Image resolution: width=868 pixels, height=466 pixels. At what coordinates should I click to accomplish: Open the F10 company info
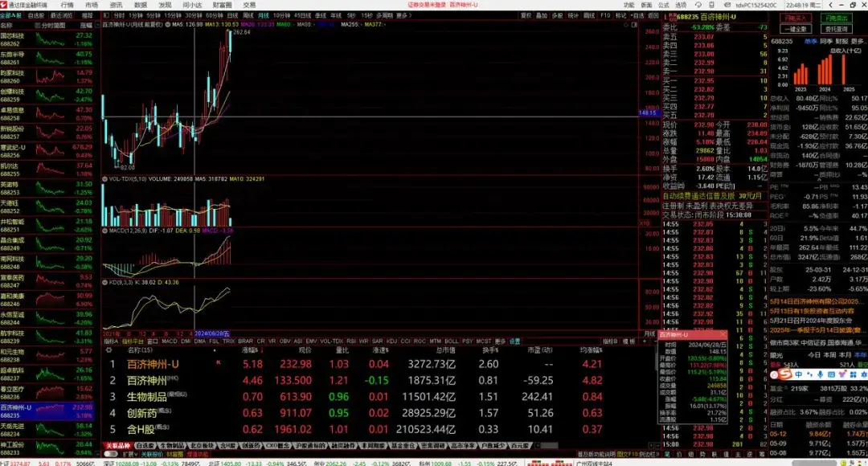coord(606,15)
